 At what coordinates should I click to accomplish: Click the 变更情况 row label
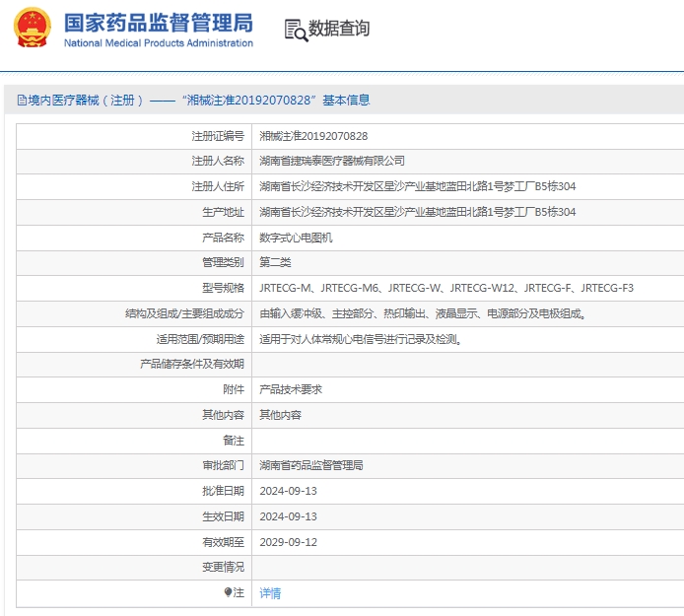point(223,567)
